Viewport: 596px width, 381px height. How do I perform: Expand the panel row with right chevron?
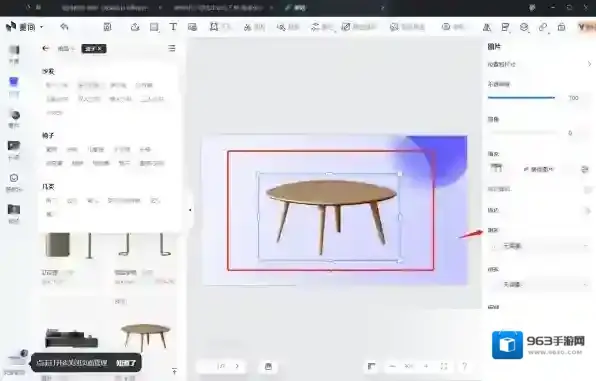tap(539, 64)
